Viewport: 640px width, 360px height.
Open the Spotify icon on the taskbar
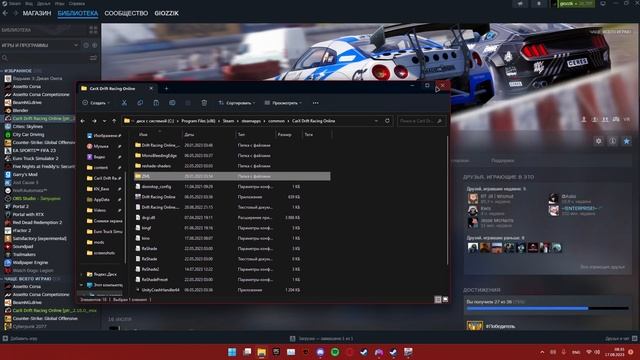[335, 352]
